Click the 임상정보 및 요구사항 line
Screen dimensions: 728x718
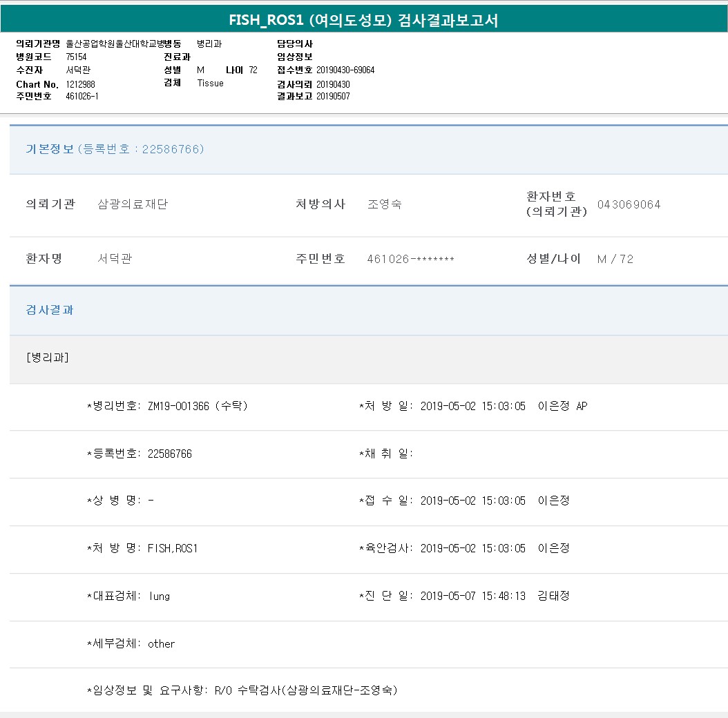(242, 690)
